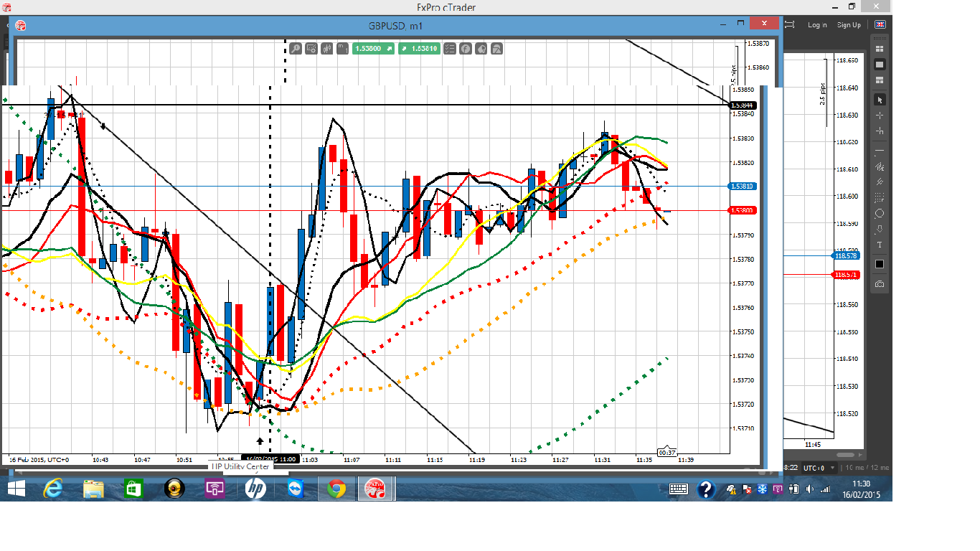This screenshot has height=551, width=980.
Task: Switch to multi-chart grid layout
Action: (x=880, y=49)
